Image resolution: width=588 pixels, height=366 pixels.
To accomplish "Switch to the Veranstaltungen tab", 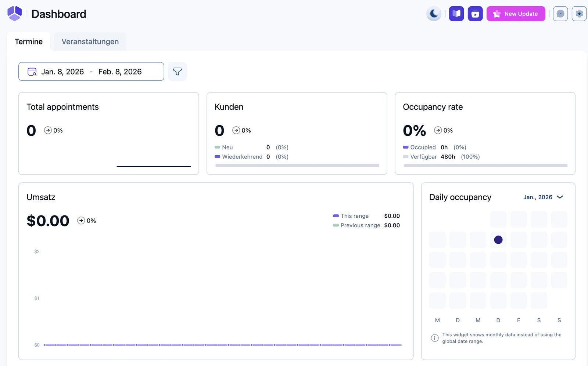I will click(90, 42).
